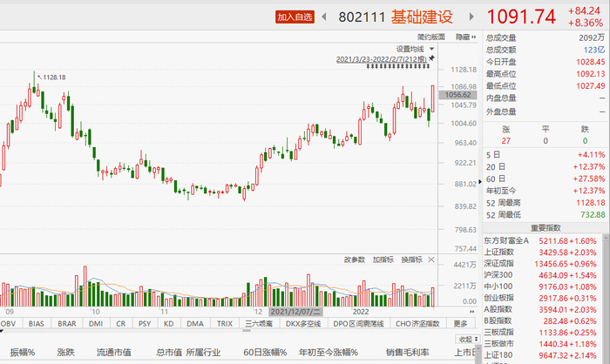Sort by 流通市值 column header
Viewport: 610px width, 364px height.
pyautogui.click(x=114, y=353)
